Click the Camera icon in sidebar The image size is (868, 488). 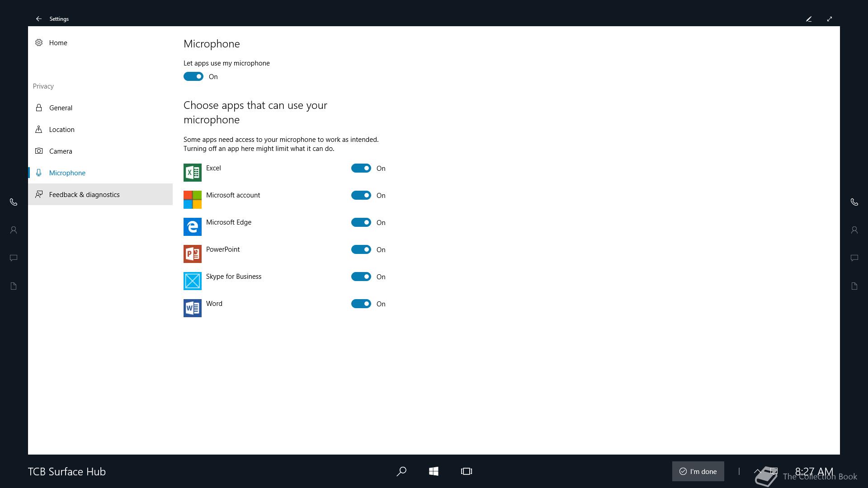39,151
